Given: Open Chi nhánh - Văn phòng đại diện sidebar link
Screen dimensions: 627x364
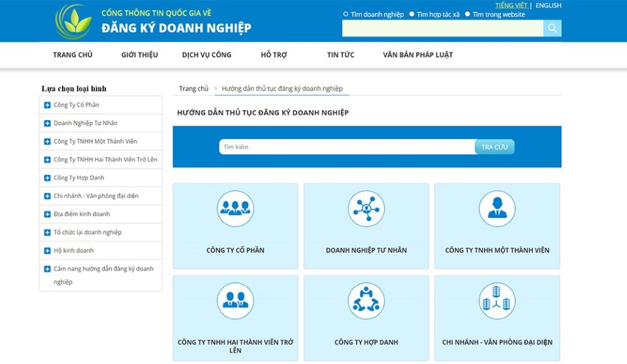Looking at the screenshot, I should (x=96, y=196).
